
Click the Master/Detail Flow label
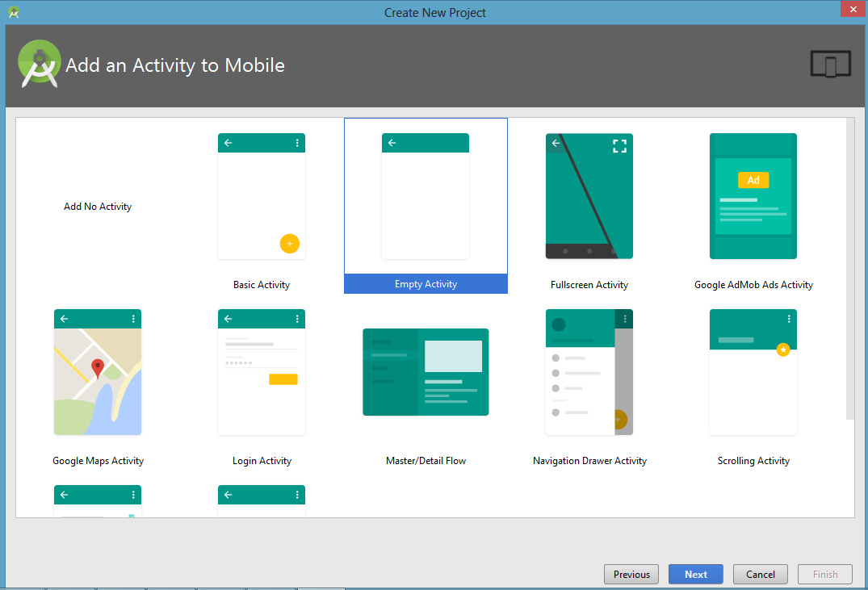(x=426, y=461)
